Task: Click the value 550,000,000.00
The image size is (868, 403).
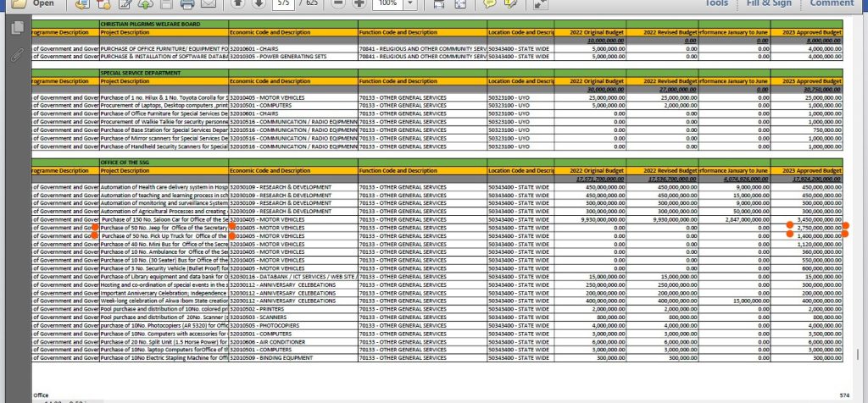Action: click(x=822, y=261)
